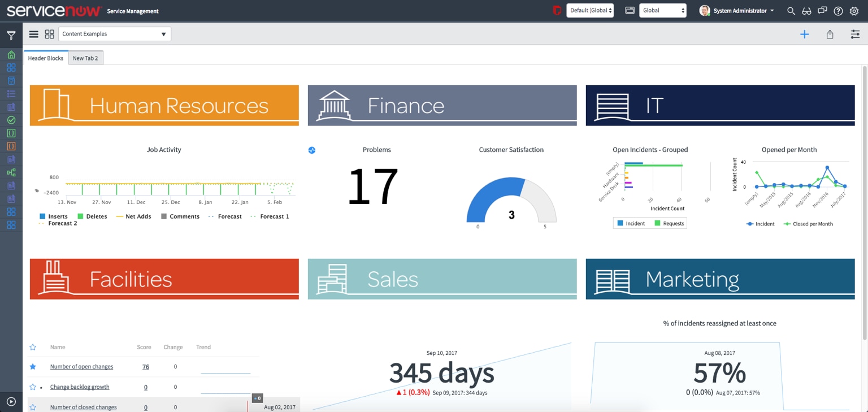
Task: Add a widget using the blue plus icon
Action: 805,34
